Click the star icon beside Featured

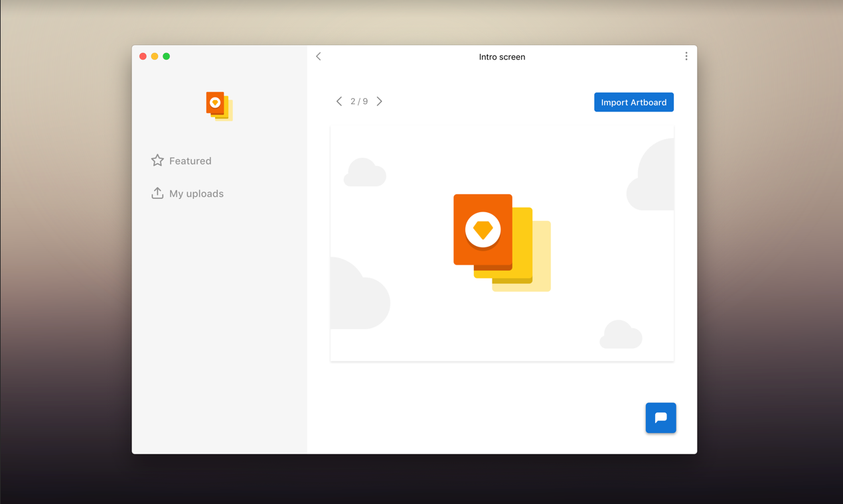pos(157,160)
